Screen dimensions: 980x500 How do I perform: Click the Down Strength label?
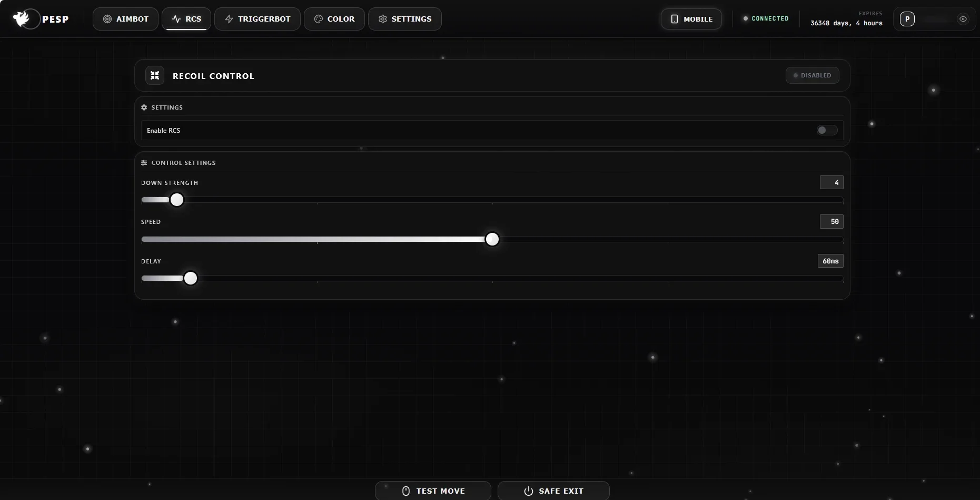point(170,183)
